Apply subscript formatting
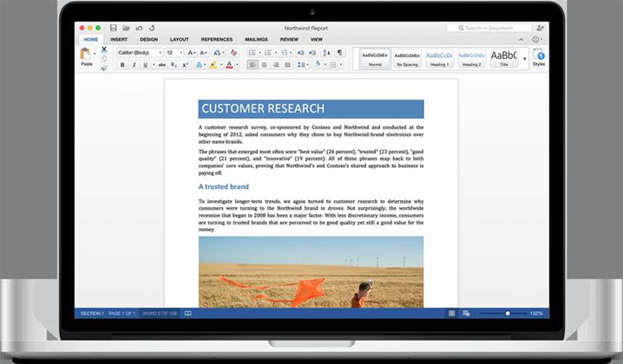The width and height of the screenshot is (623, 364). click(174, 65)
